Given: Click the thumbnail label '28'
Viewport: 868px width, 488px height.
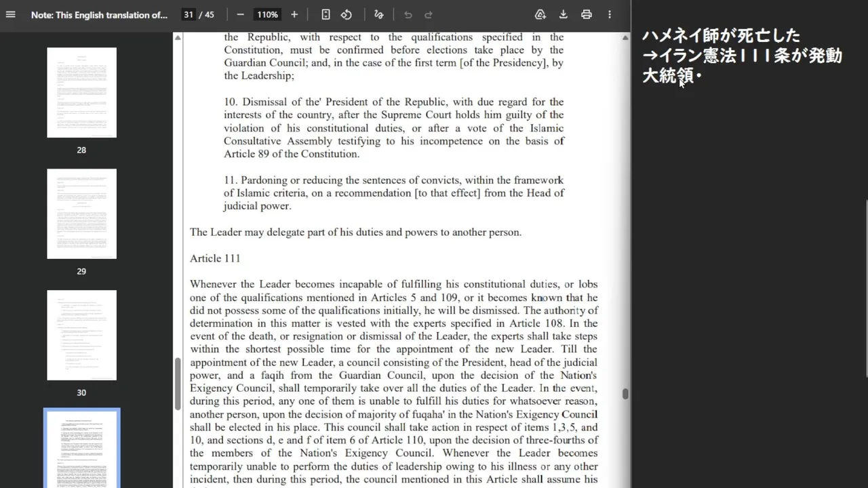Looking at the screenshot, I should (81, 150).
